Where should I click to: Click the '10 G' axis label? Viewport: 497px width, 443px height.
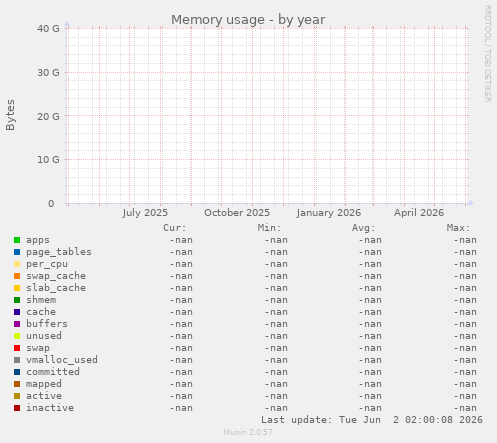tap(48, 160)
